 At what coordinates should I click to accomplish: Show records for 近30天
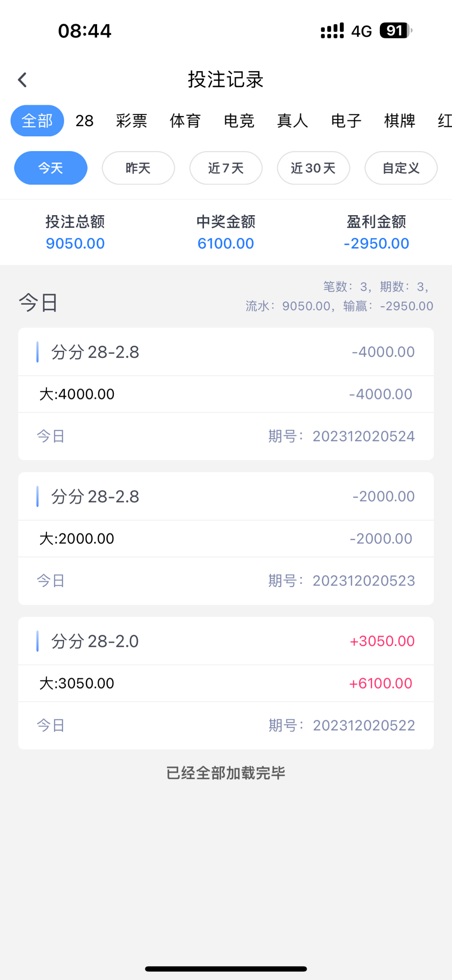313,168
